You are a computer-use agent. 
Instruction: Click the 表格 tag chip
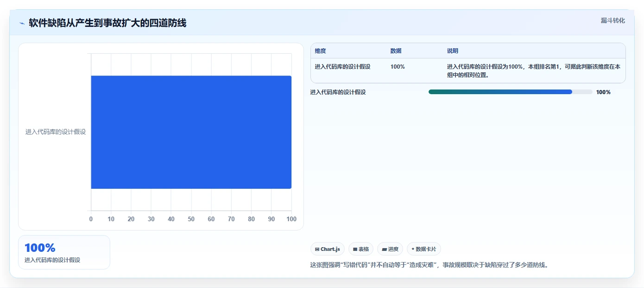coord(361,249)
